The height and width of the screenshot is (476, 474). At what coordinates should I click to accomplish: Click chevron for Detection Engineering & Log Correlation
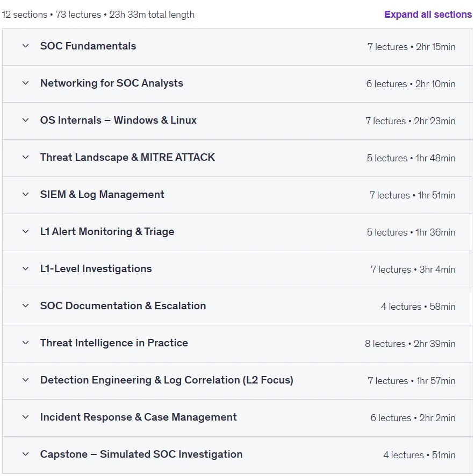coord(25,380)
